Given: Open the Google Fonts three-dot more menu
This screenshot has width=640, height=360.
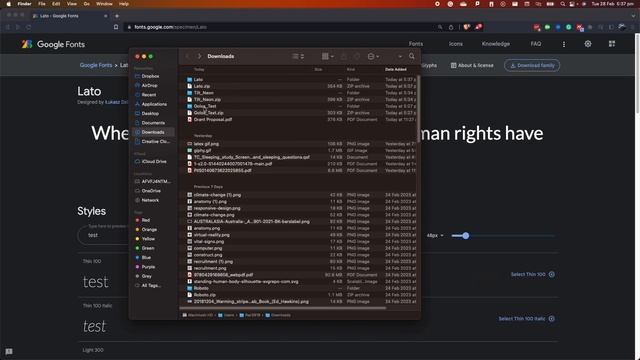Looking at the screenshot, I should [x=564, y=44].
